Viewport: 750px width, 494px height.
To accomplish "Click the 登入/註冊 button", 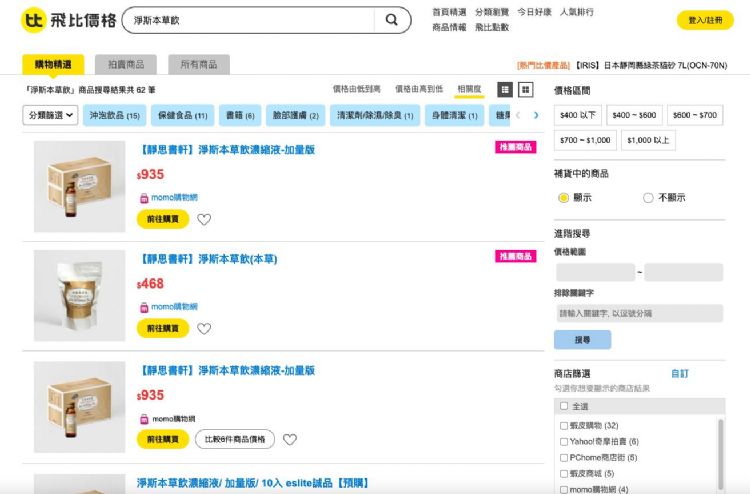I will (705, 20).
